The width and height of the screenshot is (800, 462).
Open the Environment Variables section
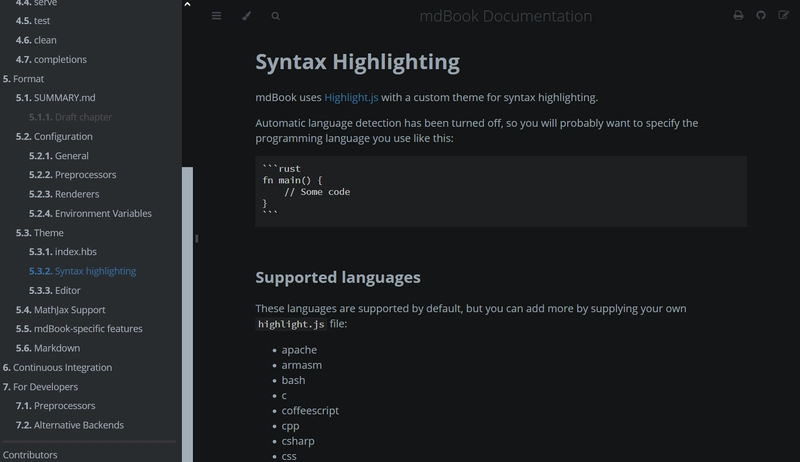103,214
